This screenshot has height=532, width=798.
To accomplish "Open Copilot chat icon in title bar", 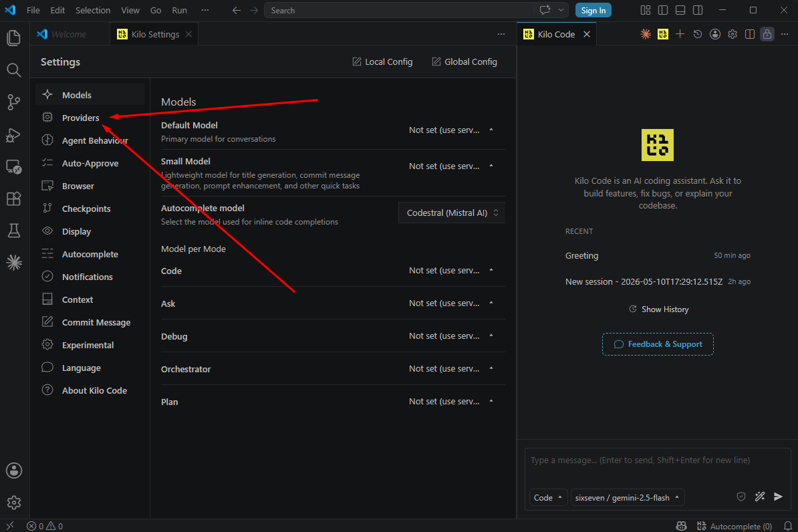I will click(x=545, y=10).
